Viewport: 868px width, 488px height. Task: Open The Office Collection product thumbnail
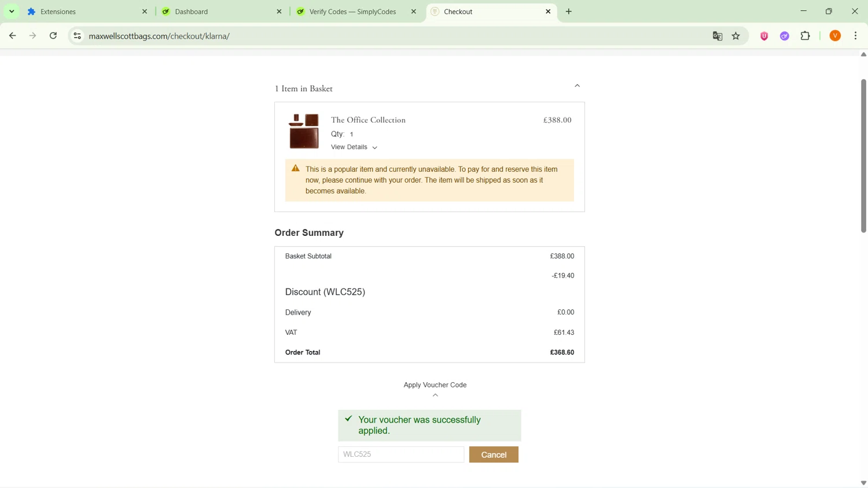tap(304, 131)
